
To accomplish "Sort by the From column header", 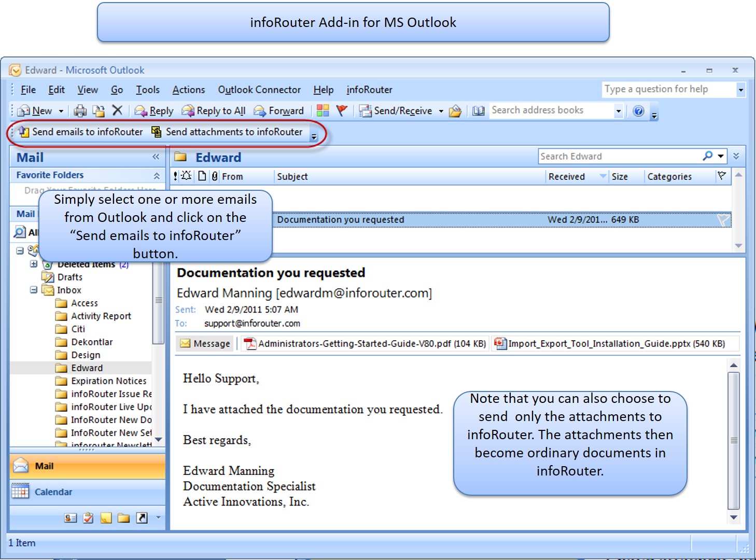I will 246,176.
